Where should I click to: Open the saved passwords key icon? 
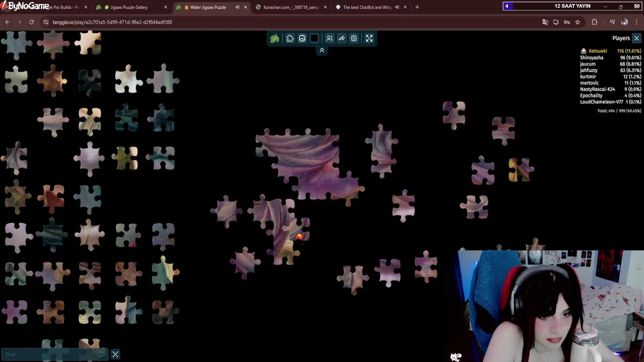567,22
